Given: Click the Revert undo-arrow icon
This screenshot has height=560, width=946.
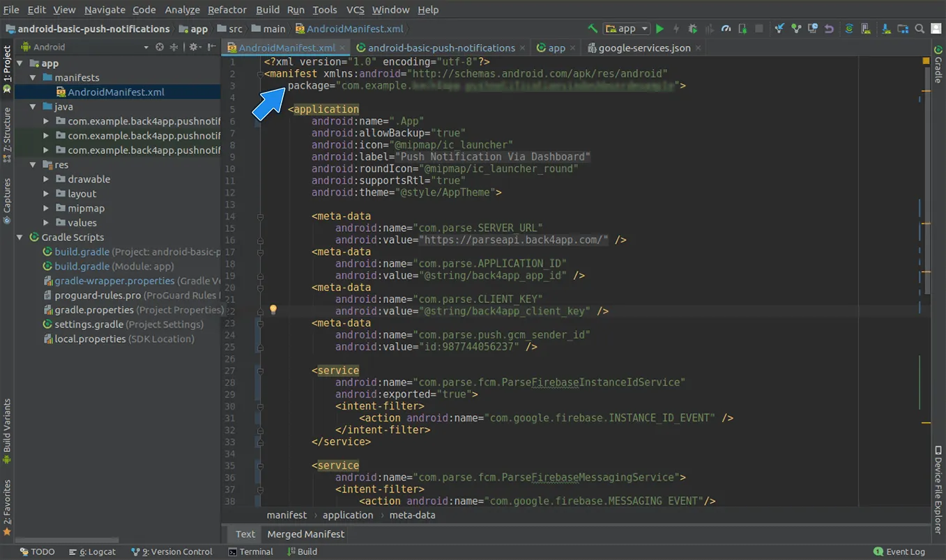Looking at the screenshot, I should point(829,29).
